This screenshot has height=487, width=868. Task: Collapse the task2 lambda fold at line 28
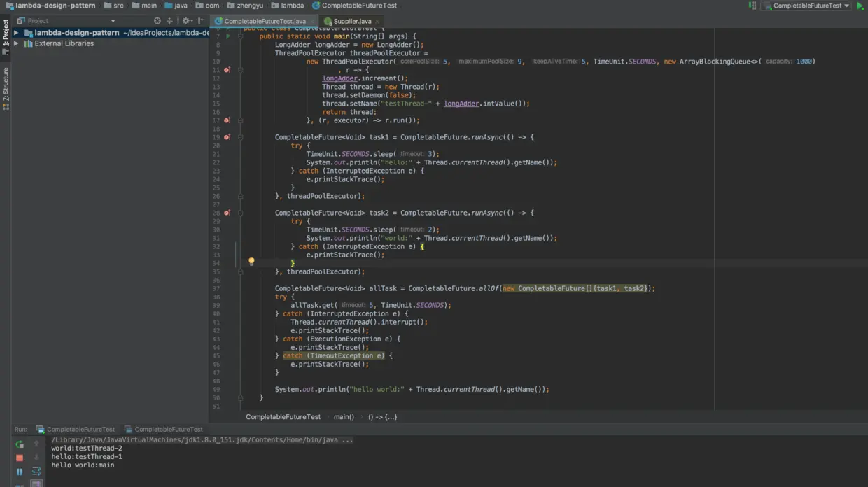click(x=239, y=213)
